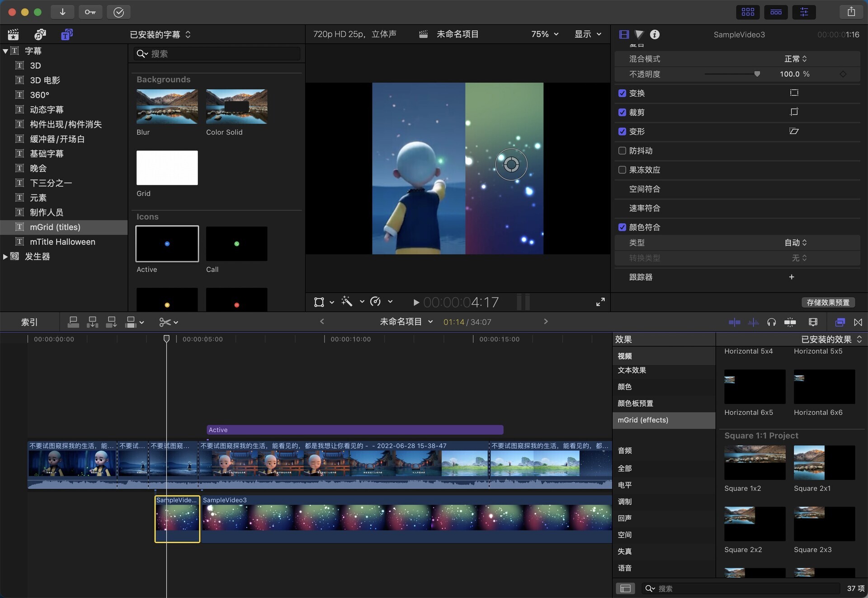Screen dimensions: 868x598
Task: Toggle the effects browser icon
Action: tap(840, 322)
